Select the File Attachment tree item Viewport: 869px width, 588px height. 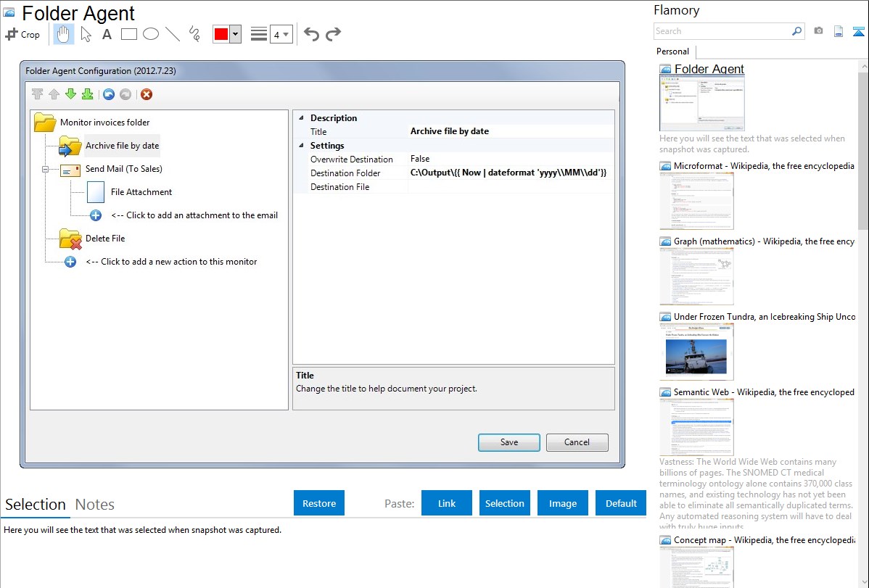(141, 192)
